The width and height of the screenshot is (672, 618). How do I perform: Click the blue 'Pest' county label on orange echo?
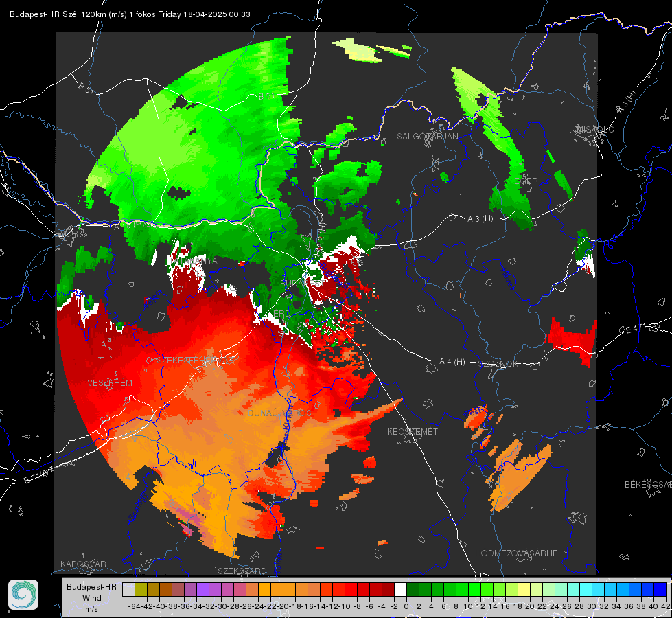[474, 413]
